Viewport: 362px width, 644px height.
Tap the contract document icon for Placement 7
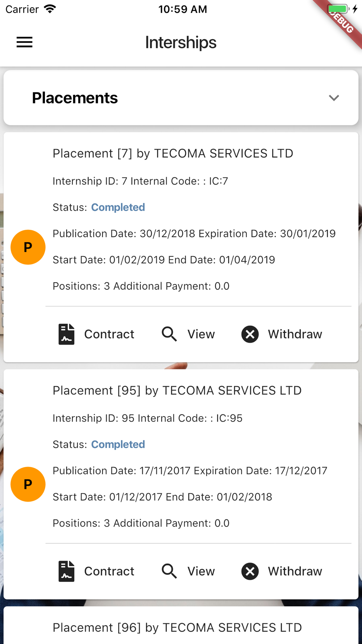[67, 334]
